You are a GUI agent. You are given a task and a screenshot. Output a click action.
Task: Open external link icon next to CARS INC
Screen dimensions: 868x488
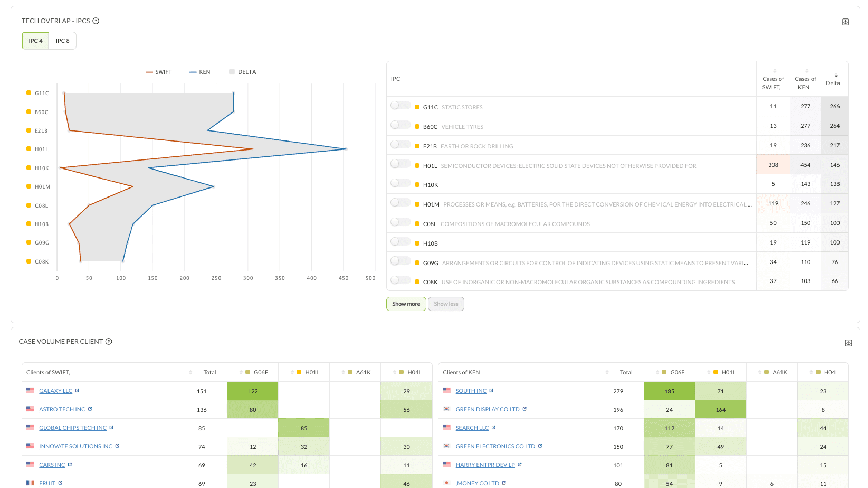tap(70, 465)
